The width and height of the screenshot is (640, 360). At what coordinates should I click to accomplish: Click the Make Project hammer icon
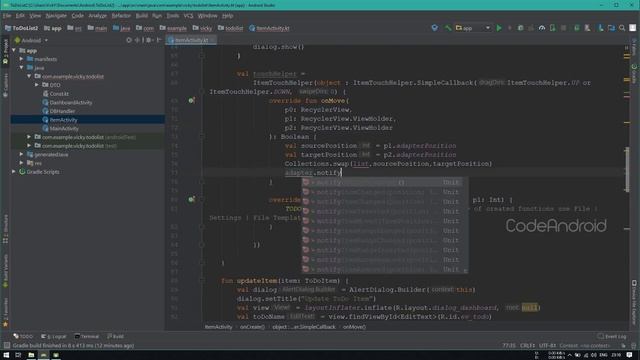click(x=448, y=28)
